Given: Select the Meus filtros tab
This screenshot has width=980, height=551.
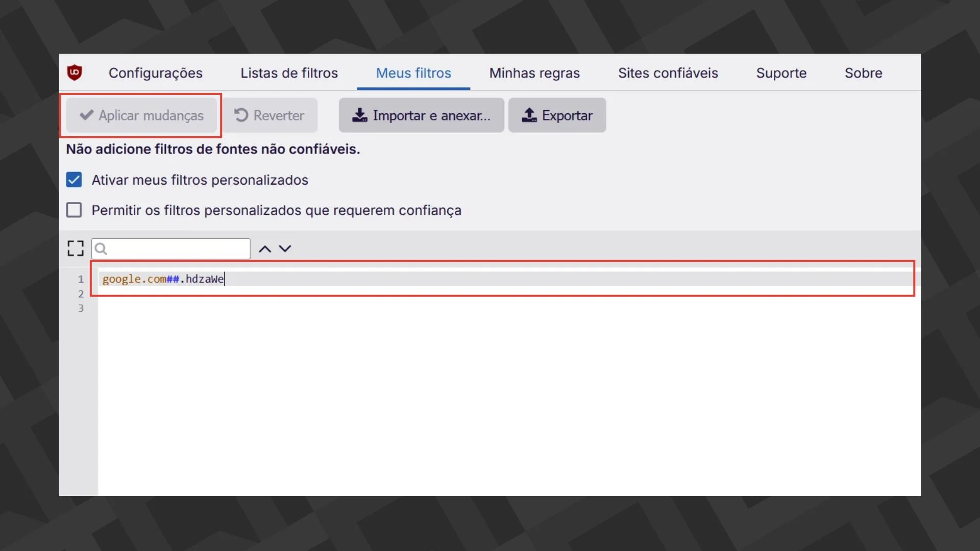Looking at the screenshot, I should [413, 73].
